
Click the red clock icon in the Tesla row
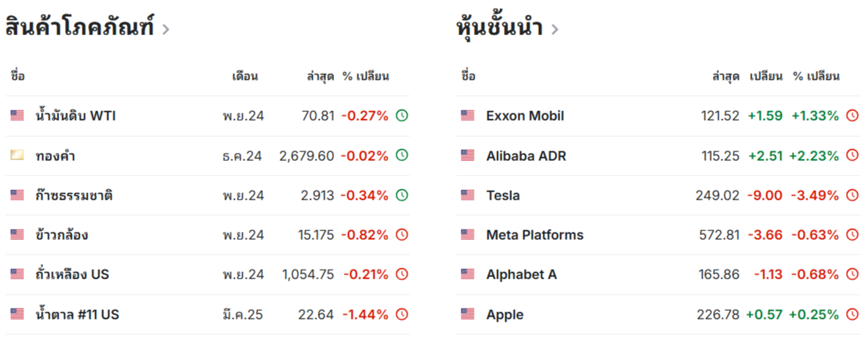[853, 194]
